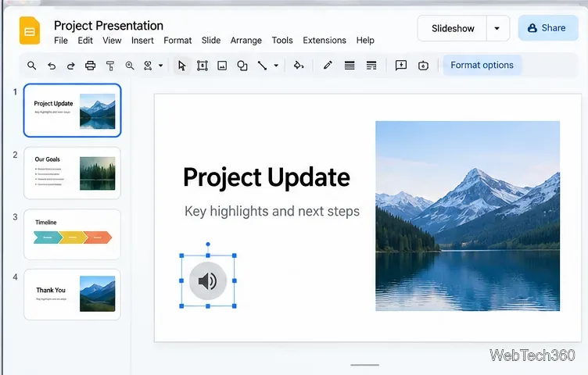Screen dimensions: 588x375
Task: Select the text box tool
Action: click(202, 66)
